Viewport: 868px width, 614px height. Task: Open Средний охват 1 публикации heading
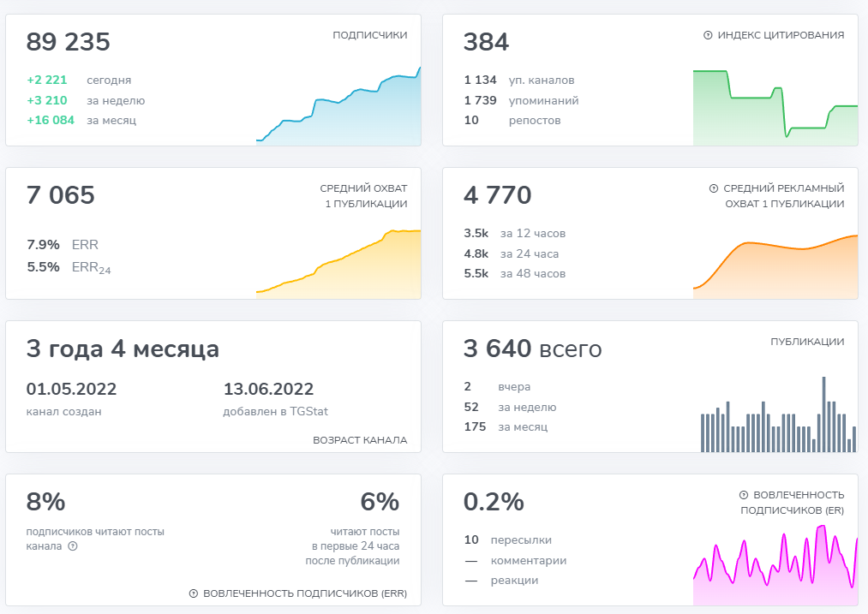pos(363,196)
